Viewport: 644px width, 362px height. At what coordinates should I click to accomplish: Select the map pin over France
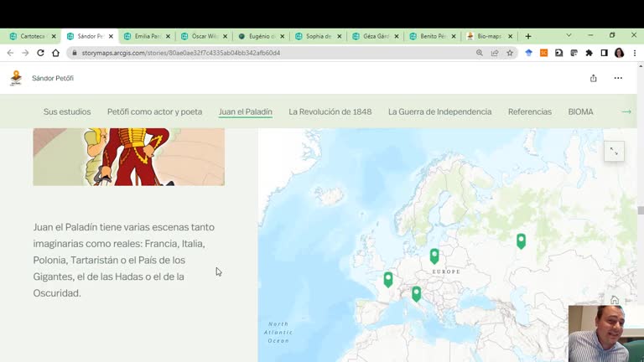pyautogui.click(x=388, y=279)
